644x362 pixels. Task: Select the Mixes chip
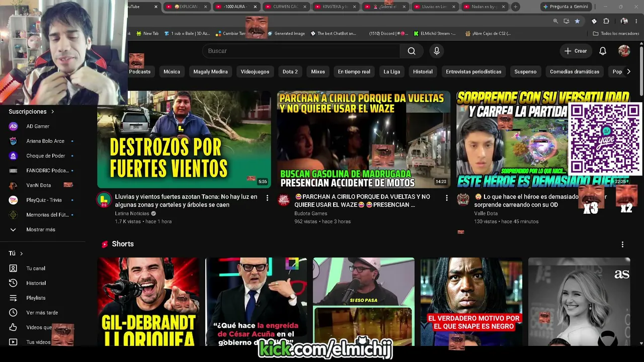pyautogui.click(x=318, y=71)
